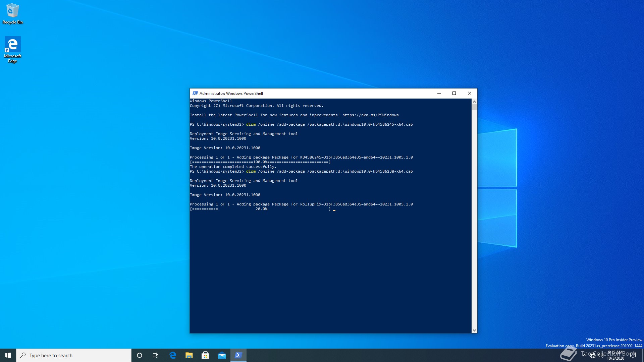Click the Package_for_RollupFix processing line

301,204
